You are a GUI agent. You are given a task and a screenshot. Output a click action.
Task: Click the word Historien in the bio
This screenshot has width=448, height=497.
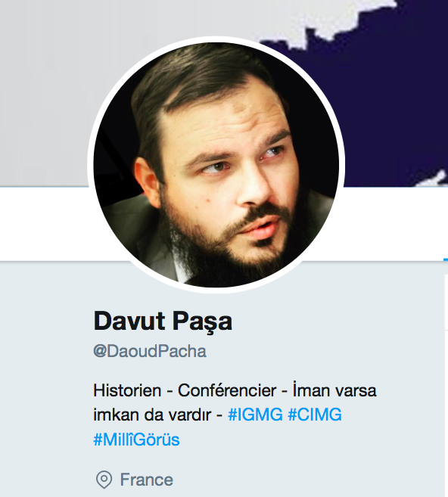coord(127,390)
